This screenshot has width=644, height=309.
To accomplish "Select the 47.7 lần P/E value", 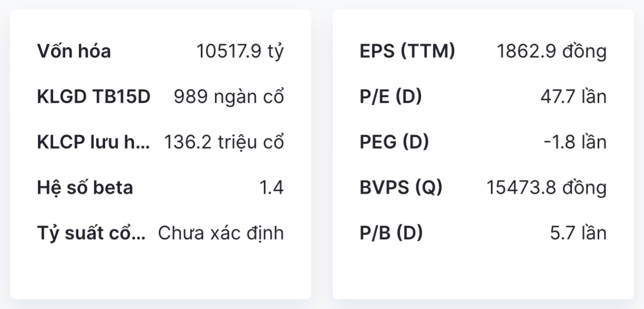I will [573, 97].
